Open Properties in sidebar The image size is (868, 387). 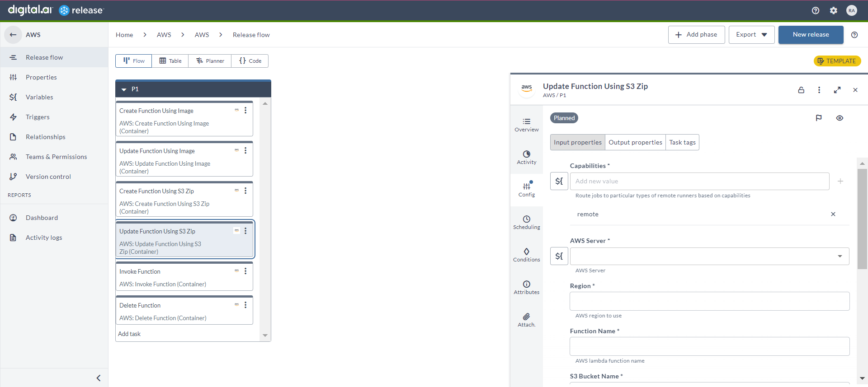54,77
